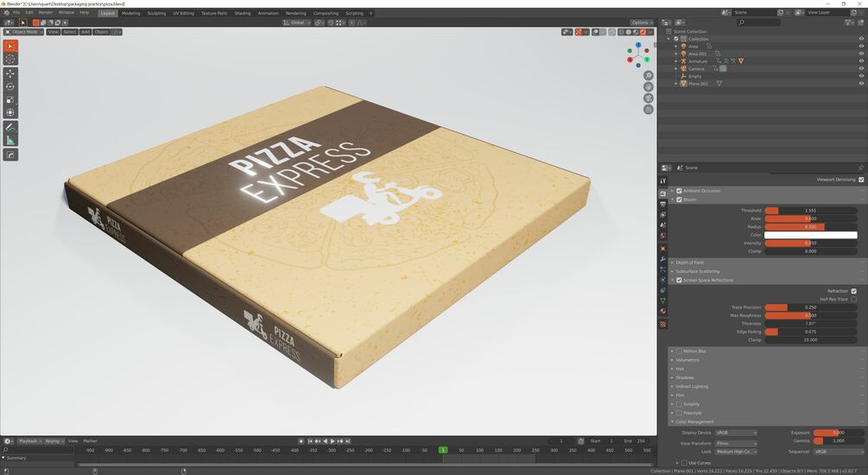The height and width of the screenshot is (475, 868).
Task: Toggle the camera view icon
Action: pos(649,98)
